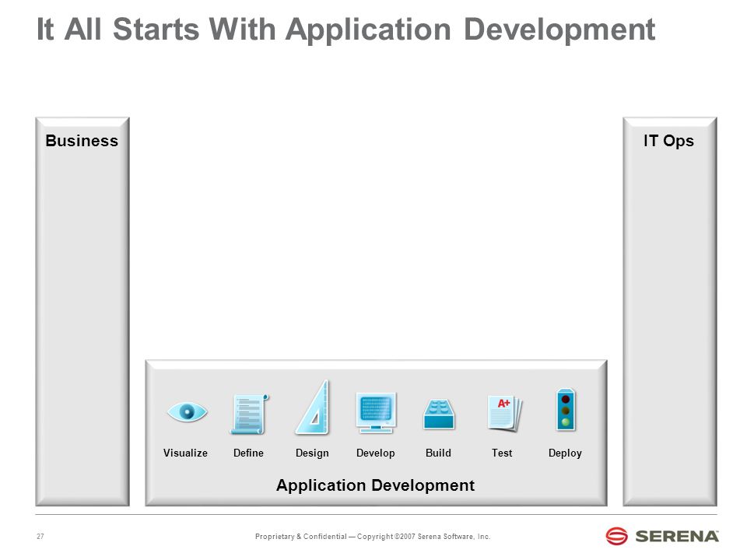
Task: Click the 'Design' label
Action: pyautogui.click(x=312, y=453)
